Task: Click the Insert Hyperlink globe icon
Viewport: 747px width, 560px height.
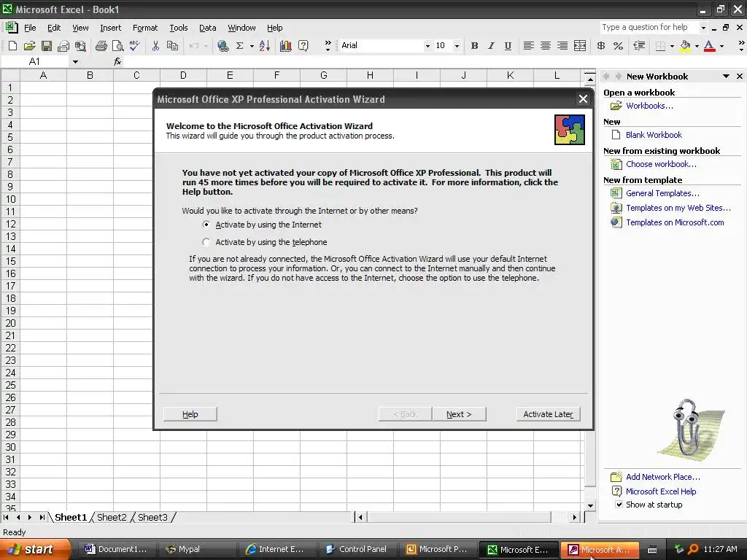Action: [x=223, y=46]
